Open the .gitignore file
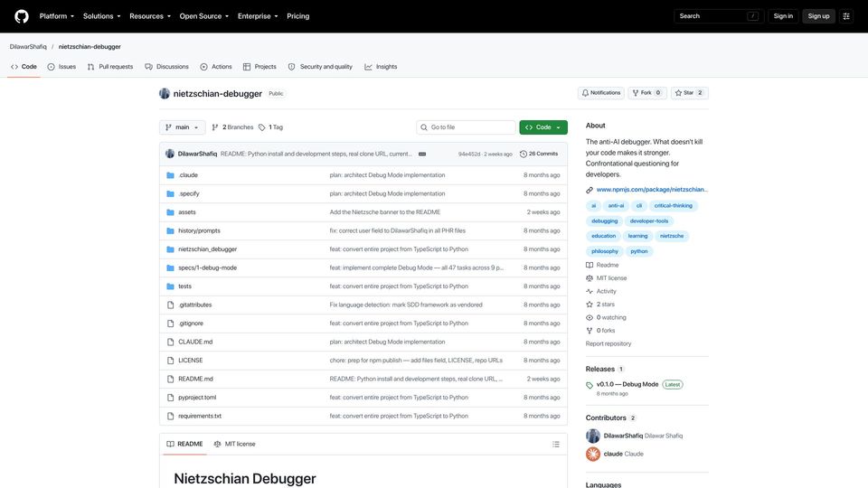The width and height of the screenshot is (868, 488). tap(191, 324)
